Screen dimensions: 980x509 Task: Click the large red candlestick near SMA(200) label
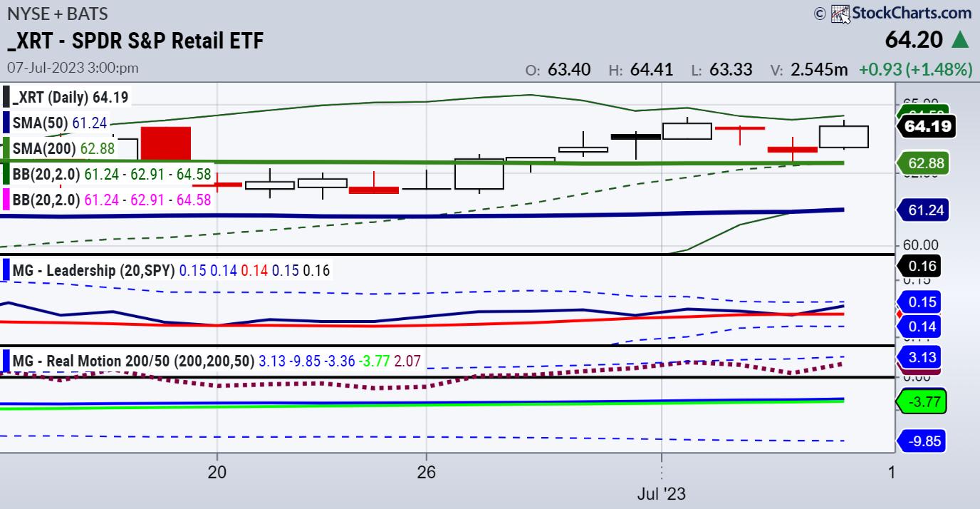pos(165,143)
